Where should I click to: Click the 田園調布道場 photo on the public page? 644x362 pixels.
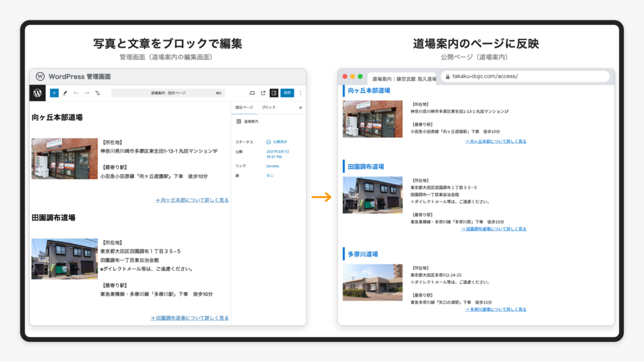372,195
